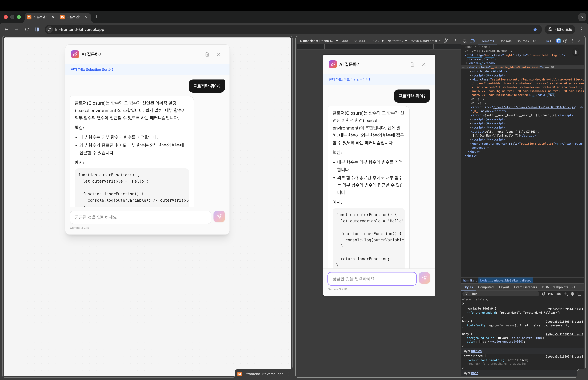Go back to previous page
Viewport: 588px width, 380px height.
point(6,29)
